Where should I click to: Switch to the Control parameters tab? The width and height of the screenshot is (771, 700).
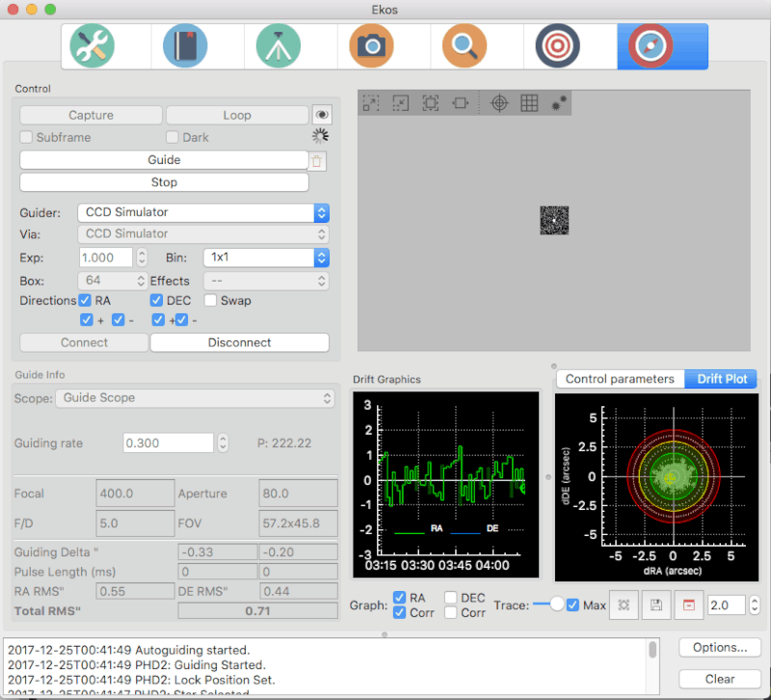[620, 379]
